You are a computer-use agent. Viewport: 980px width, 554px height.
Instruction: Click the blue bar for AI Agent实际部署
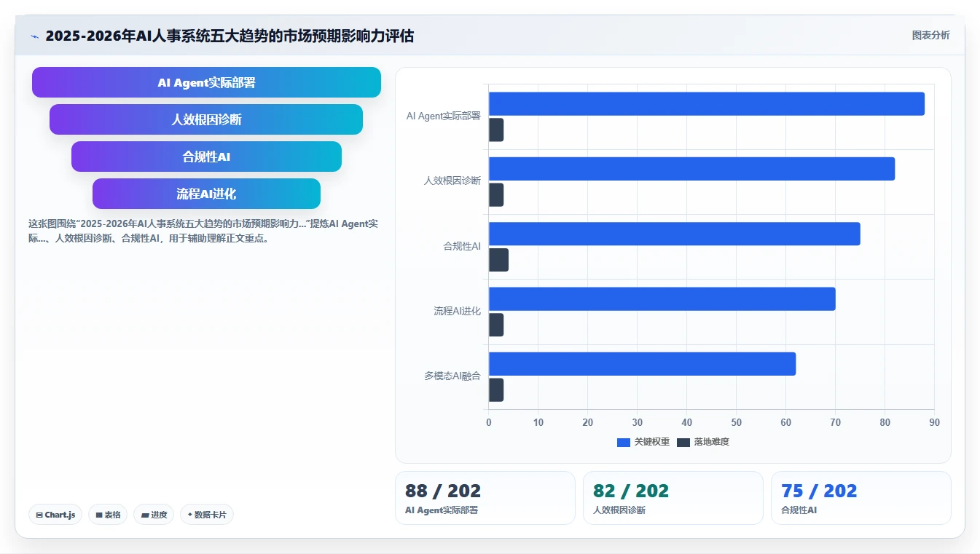(707, 103)
